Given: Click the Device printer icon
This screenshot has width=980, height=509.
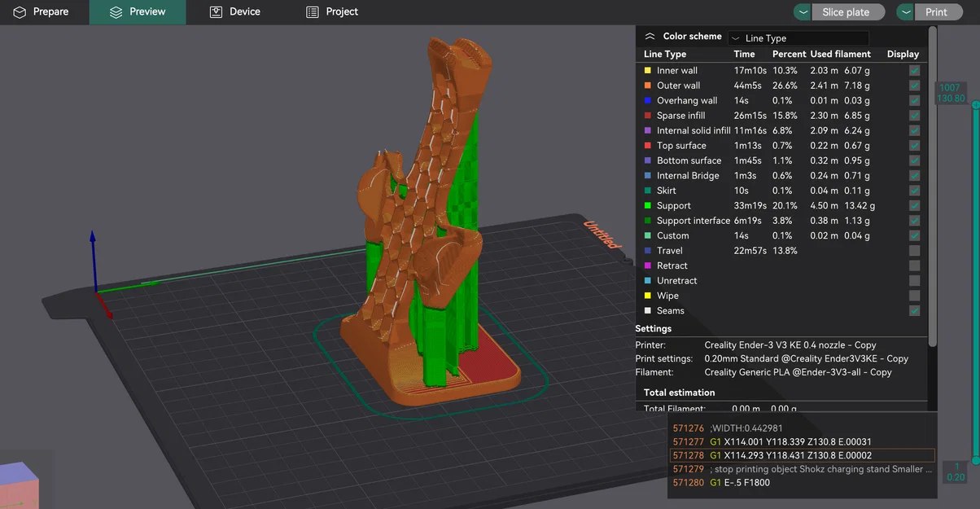Looking at the screenshot, I should click(216, 12).
